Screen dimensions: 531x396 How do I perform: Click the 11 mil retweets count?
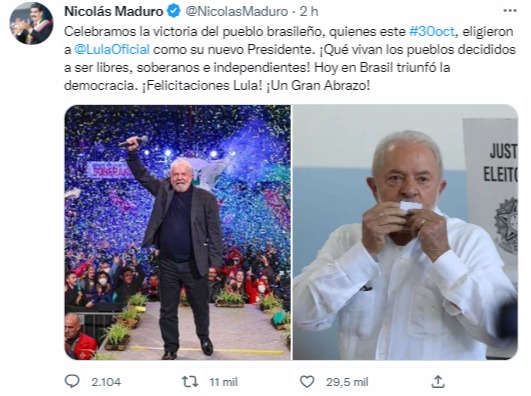coord(224,382)
